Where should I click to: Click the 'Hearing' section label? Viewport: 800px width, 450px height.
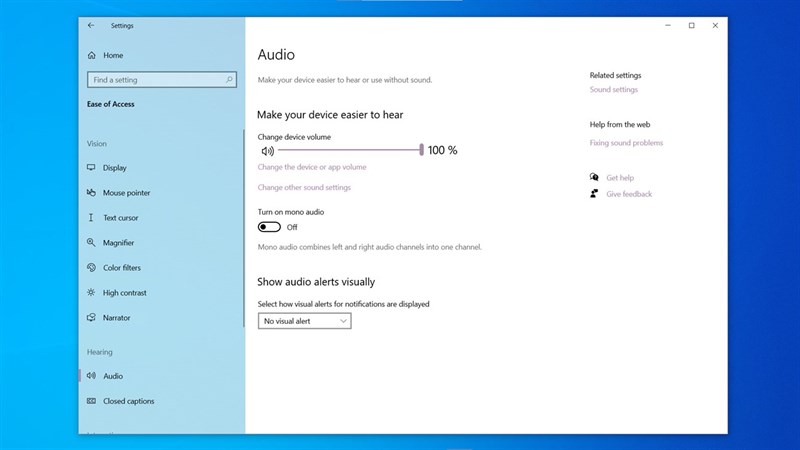click(99, 352)
